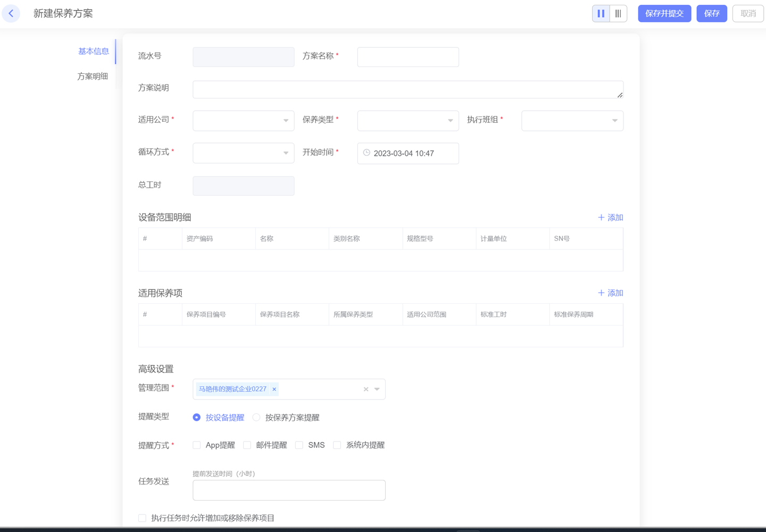This screenshot has height=532, width=766.
Task: Click 添加 for 设备范围明细
Action: click(x=610, y=218)
